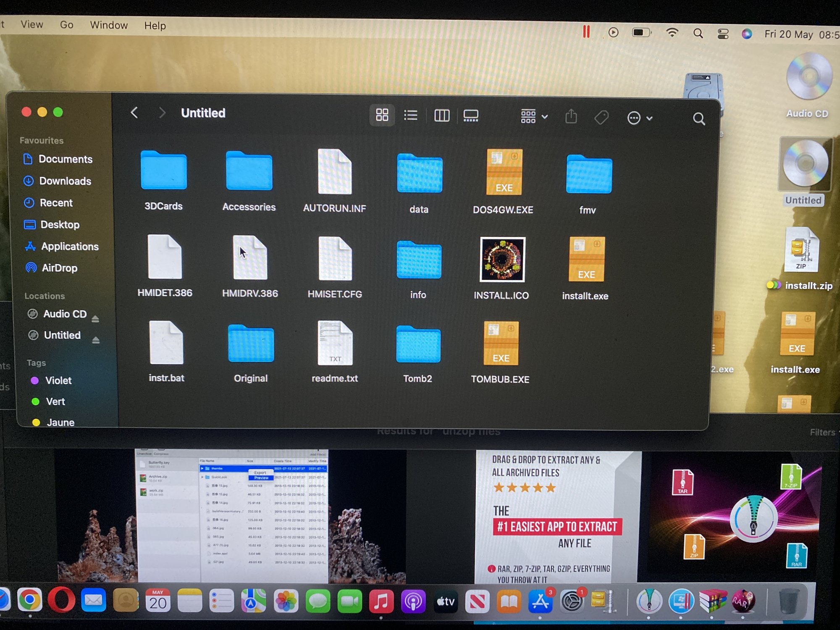Open the Window menu
Image resolution: width=840 pixels, height=630 pixels.
pyautogui.click(x=109, y=25)
